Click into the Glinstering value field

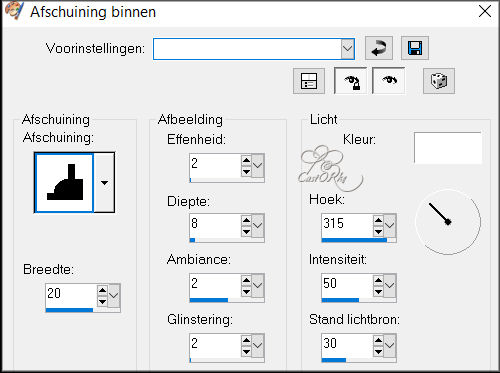tap(215, 345)
